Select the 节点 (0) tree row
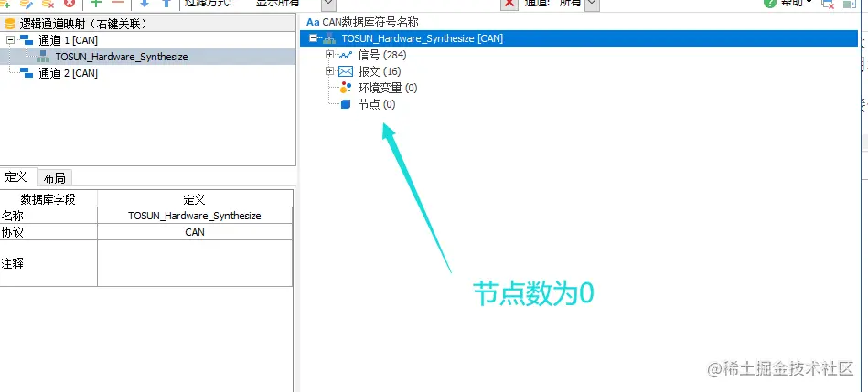The height and width of the screenshot is (392, 868). 377,104
